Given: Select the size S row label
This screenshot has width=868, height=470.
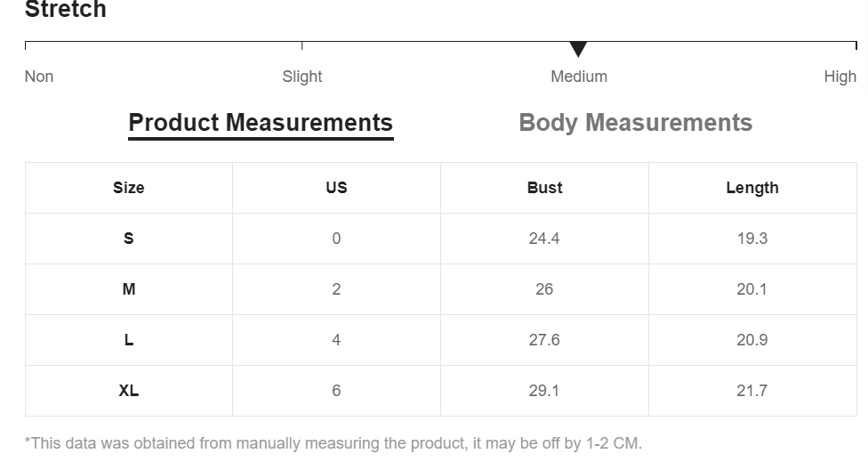Looking at the screenshot, I should pos(128,239).
